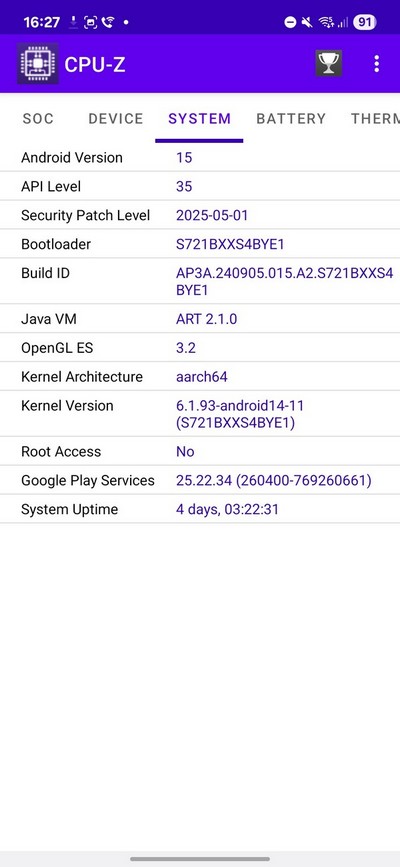Tap the Build ID value text
Viewport: 400px width, 867px height.
[x=284, y=281]
